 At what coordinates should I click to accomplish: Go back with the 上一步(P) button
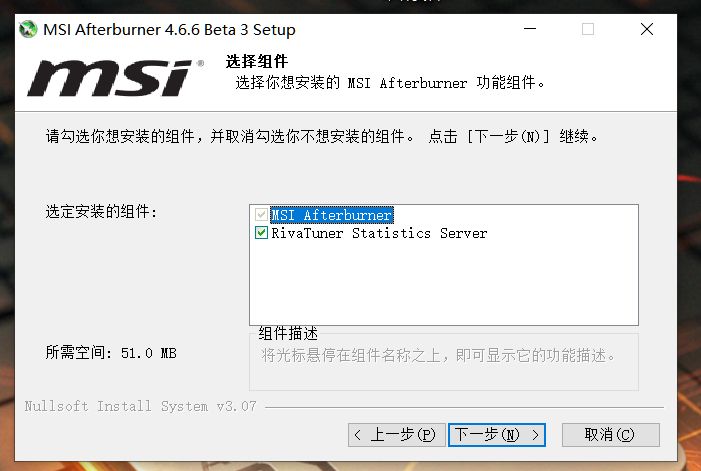click(x=394, y=435)
